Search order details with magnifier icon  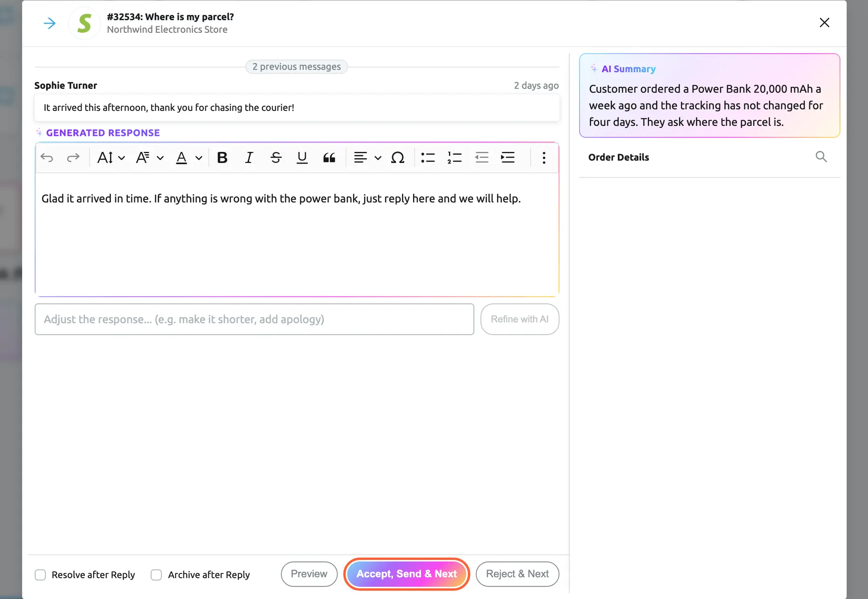821,157
